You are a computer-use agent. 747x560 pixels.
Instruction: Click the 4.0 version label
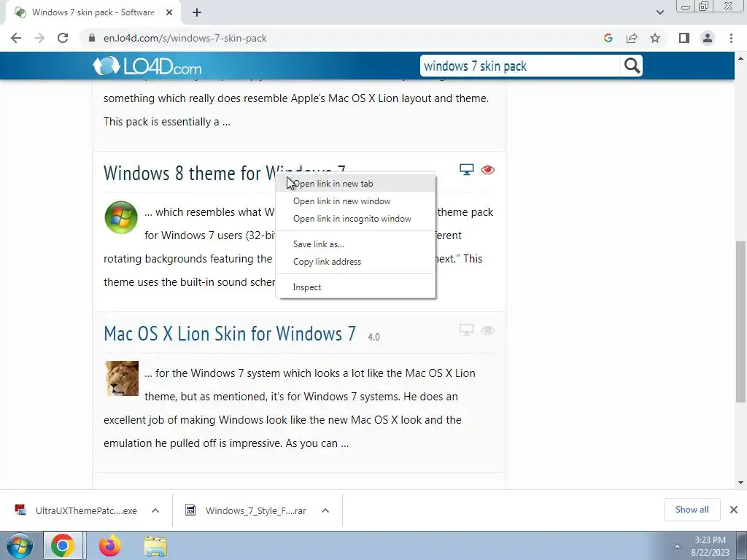tap(374, 337)
